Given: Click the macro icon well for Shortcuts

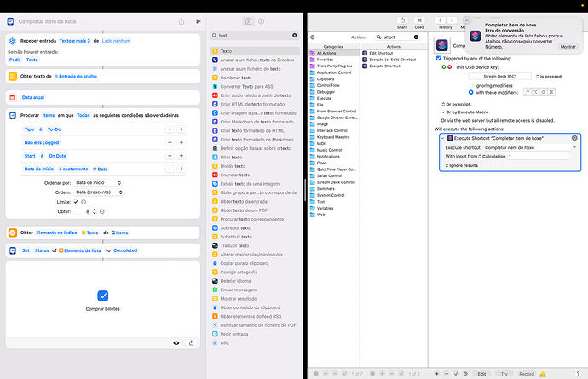Looking at the screenshot, I should 442,45.
